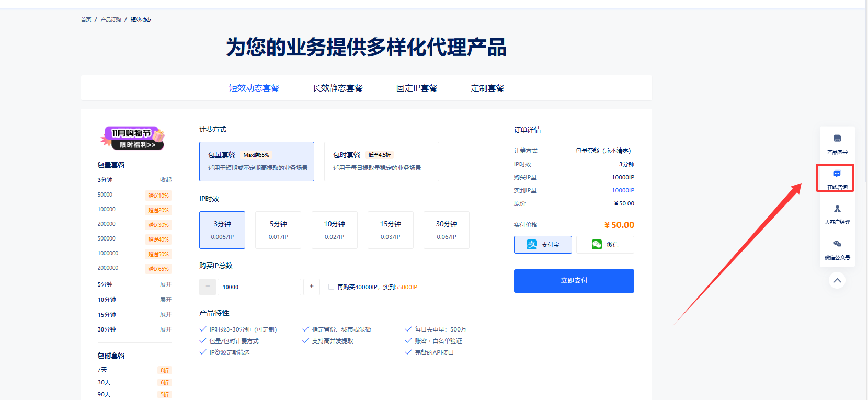Check the 再购买40000IP offer checkbox
The image size is (868, 400).
tap(331, 287)
